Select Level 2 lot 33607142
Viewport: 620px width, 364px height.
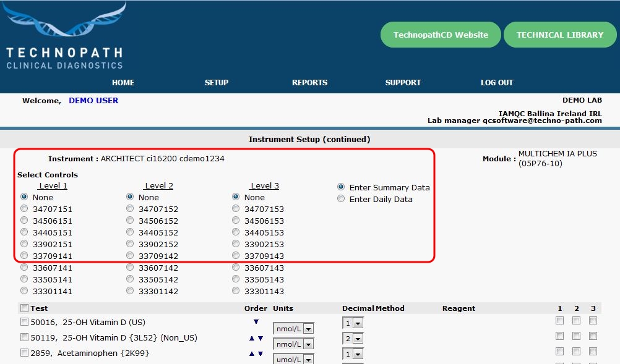click(x=130, y=267)
